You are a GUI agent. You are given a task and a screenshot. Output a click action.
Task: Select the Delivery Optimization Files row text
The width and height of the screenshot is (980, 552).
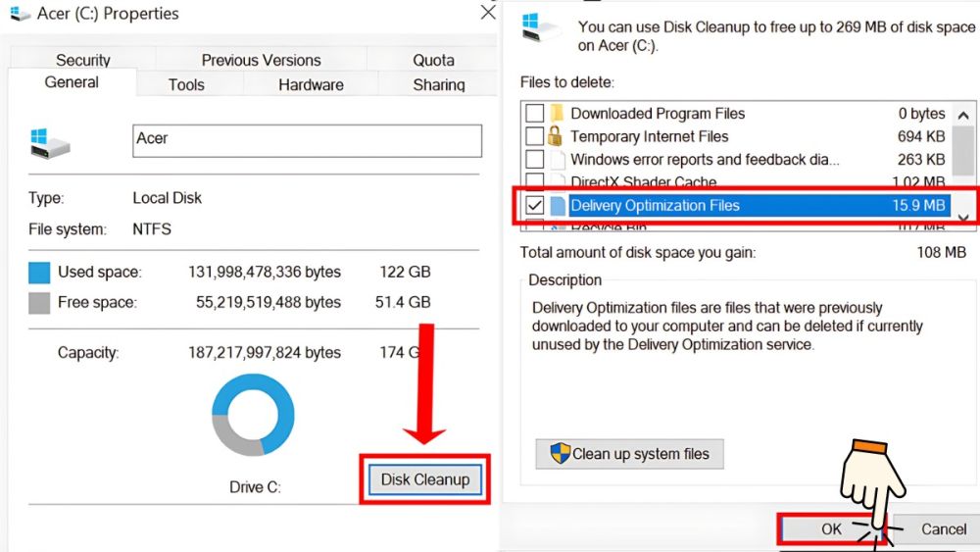pos(655,205)
